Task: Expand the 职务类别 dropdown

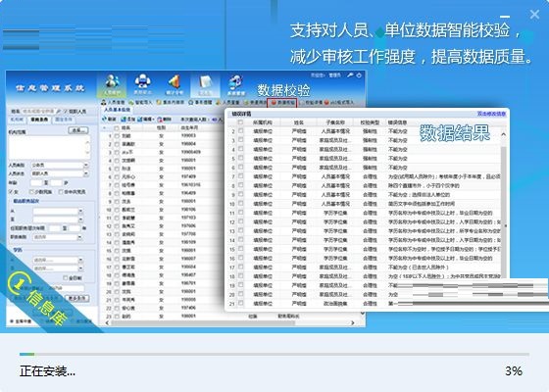Action: [79, 237]
